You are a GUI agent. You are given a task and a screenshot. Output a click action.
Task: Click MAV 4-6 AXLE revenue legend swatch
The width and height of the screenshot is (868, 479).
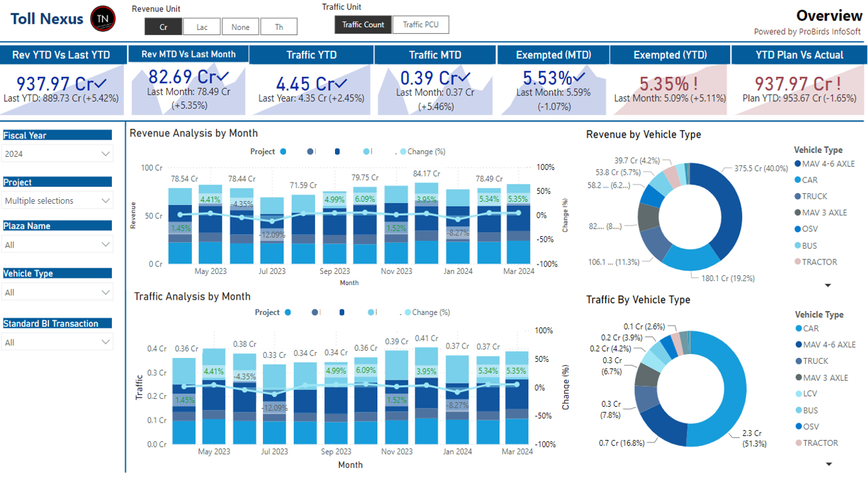coord(797,163)
